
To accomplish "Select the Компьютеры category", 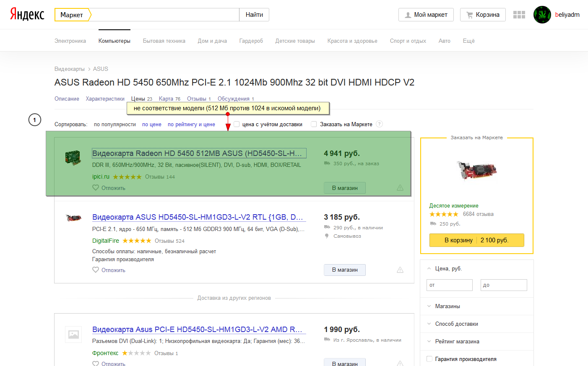I will (x=114, y=41).
